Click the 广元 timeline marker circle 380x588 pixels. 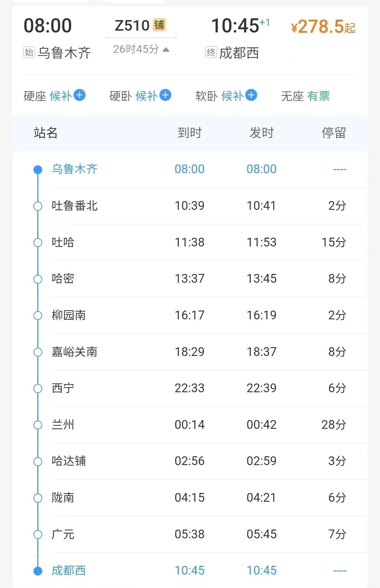point(38,534)
